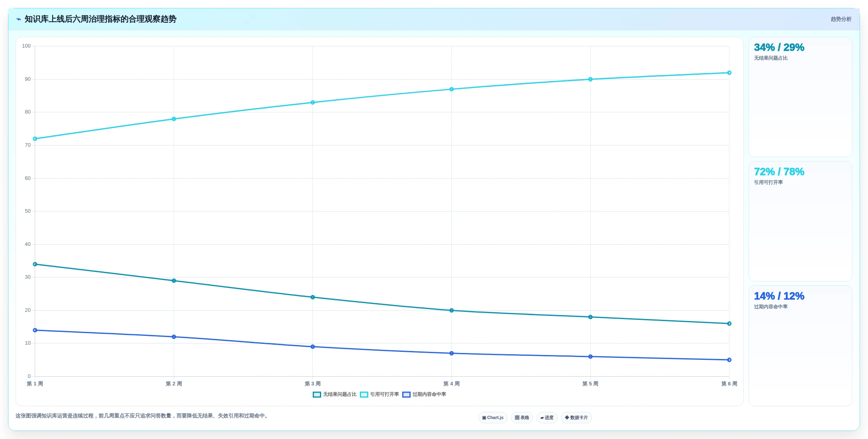Toggle the 过期内容命中率 legend swatch

tap(406, 395)
